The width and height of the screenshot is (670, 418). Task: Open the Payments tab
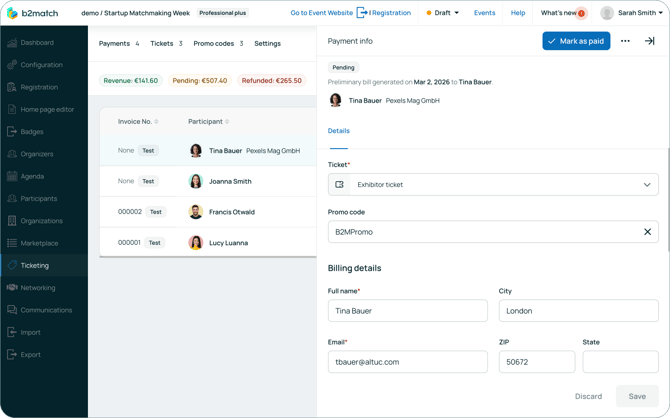119,44
